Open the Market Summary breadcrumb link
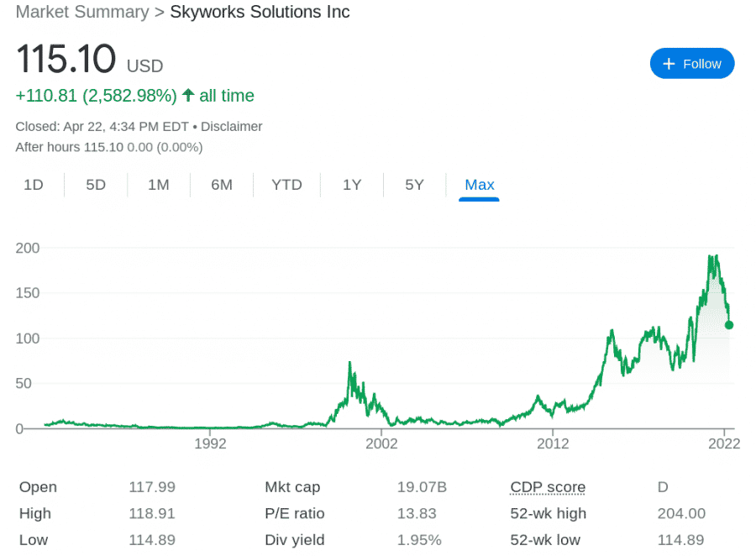 [82, 12]
